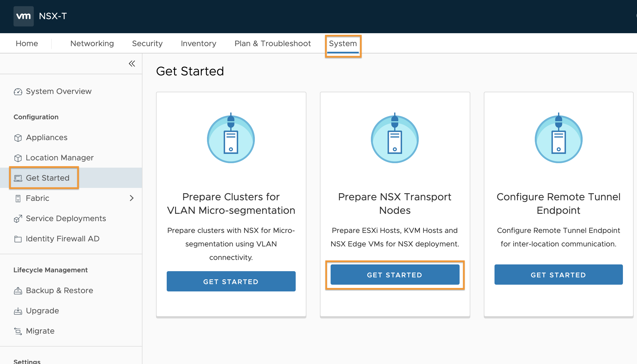Click GET STARTED for VLAN Micro-segmentation
Screen dimensions: 637x364
[231, 281]
